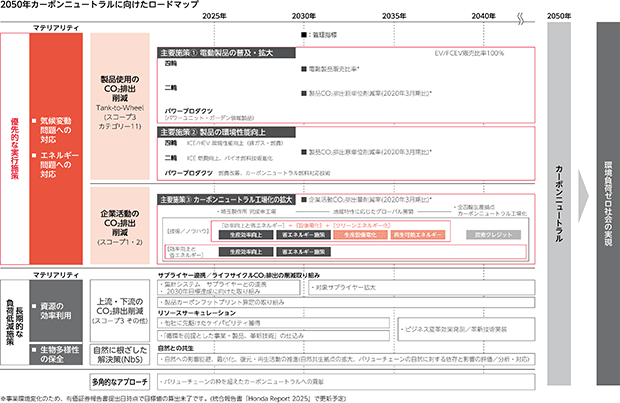Click the gray right-pointing arrow
Viewport: 620px width, 403px height.
point(583,196)
